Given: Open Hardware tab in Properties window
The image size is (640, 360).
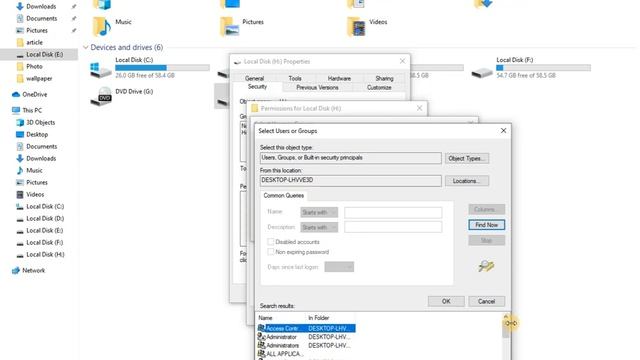Looking at the screenshot, I should tap(339, 78).
